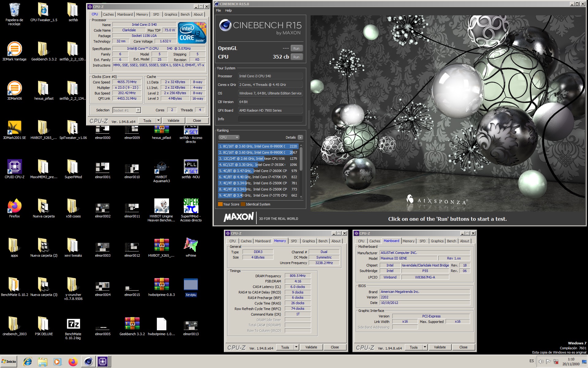
Task: Run the CPU benchmark
Action: tap(296, 57)
